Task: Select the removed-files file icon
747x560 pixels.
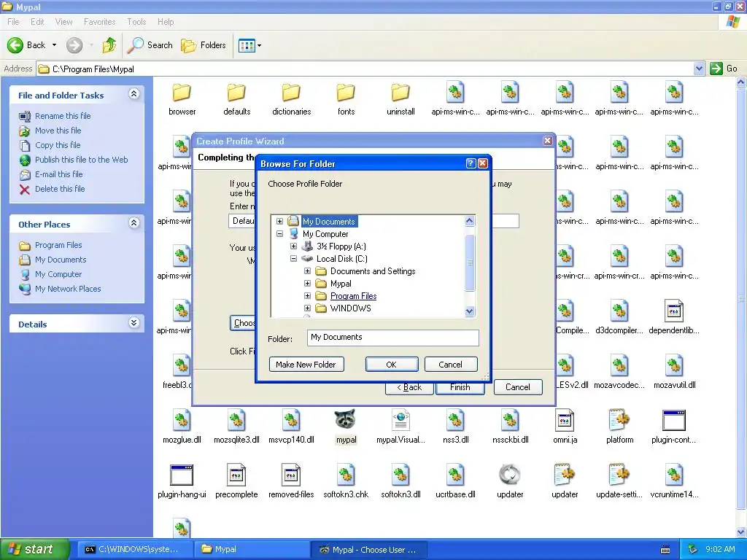Action: click(x=291, y=475)
